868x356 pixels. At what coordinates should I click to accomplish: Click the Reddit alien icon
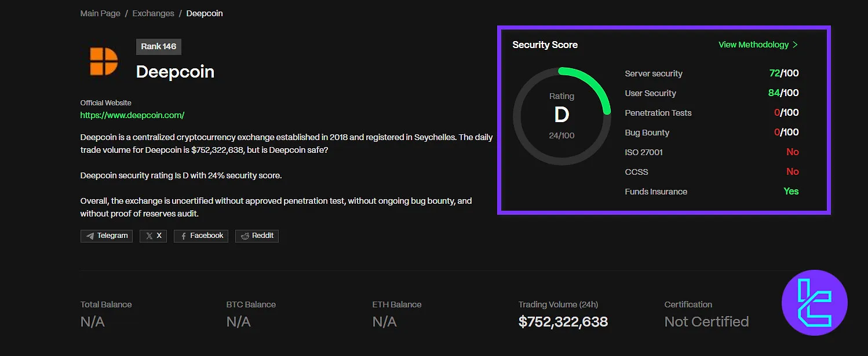pos(245,236)
